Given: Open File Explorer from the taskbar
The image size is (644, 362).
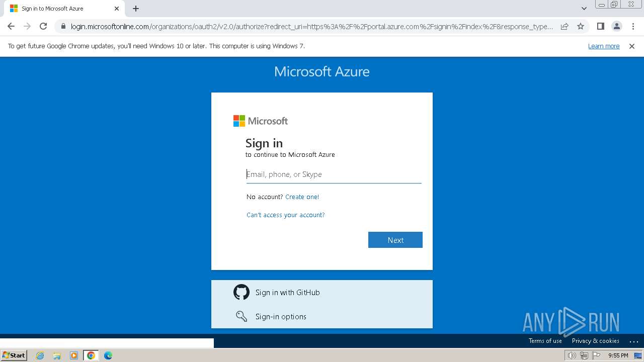Looking at the screenshot, I should [x=57, y=355].
